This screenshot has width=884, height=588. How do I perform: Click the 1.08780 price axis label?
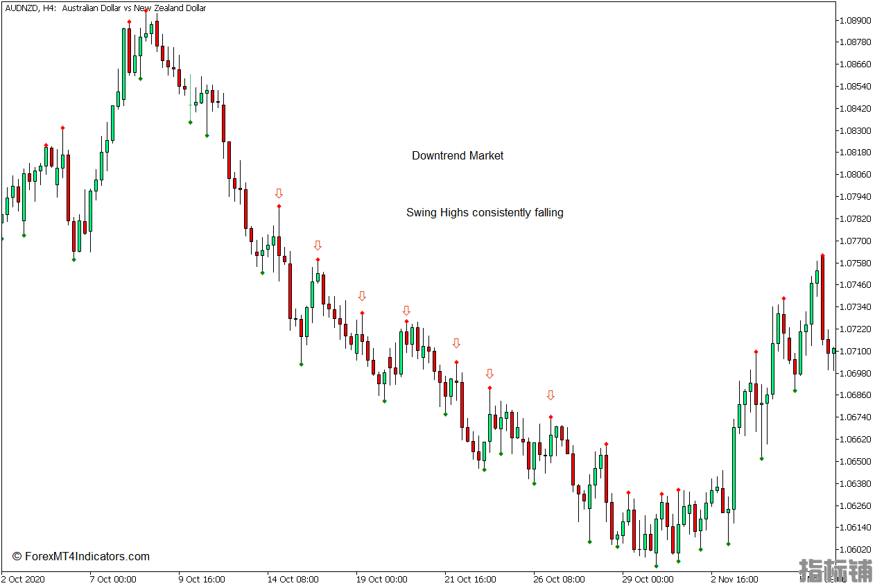[855, 42]
